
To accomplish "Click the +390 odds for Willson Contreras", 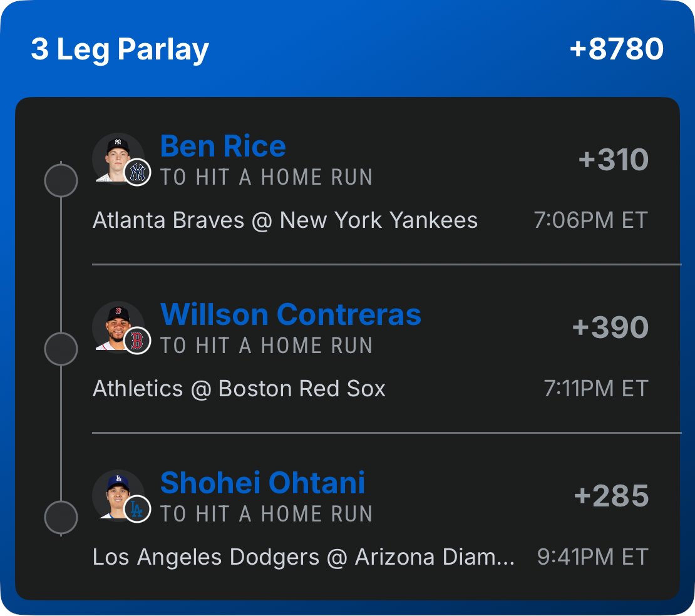I will tap(610, 327).
